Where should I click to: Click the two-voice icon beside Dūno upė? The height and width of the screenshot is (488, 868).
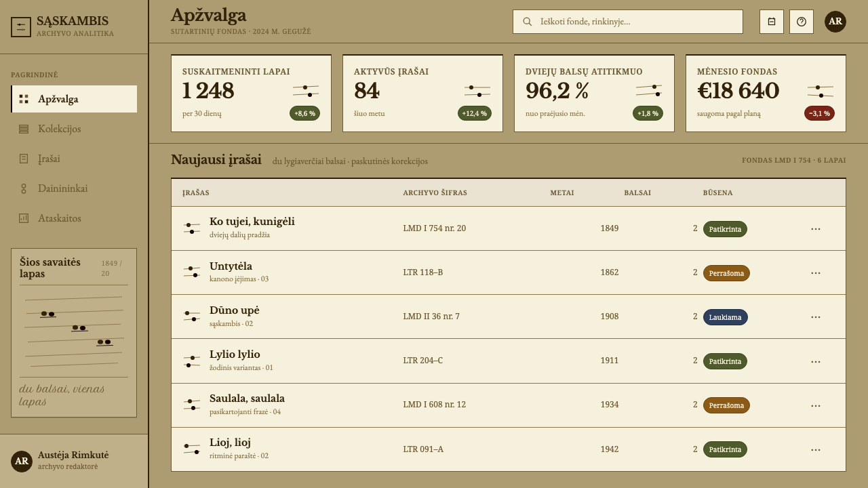pyautogui.click(x=191, y=317)
